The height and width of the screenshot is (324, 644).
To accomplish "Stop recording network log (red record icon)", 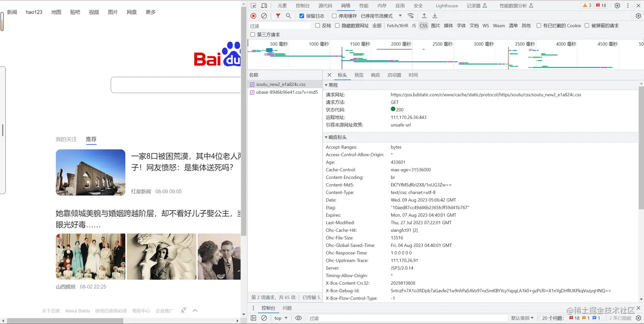I will pyautogui.click(x=253, y=16).
